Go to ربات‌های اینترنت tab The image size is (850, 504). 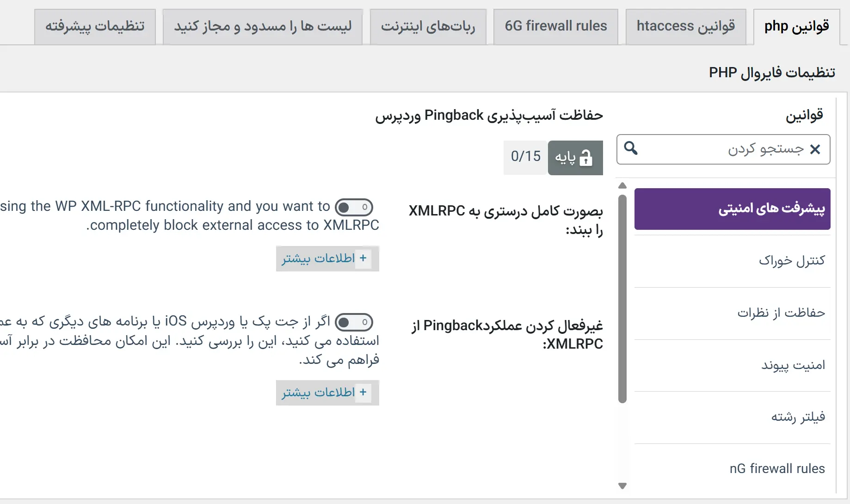point(428,26)
